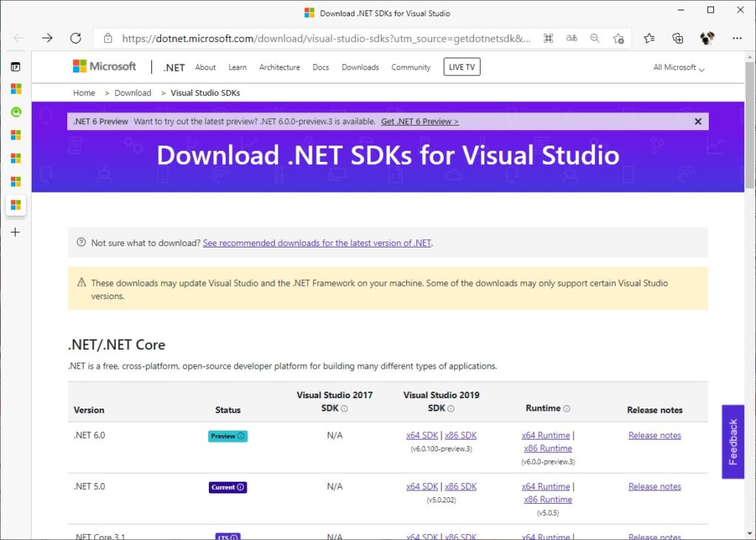Download x64 Runtime for .NET 5.0
Image resolution: width=756 pixels, height=540 pixels.
point(546,486)
